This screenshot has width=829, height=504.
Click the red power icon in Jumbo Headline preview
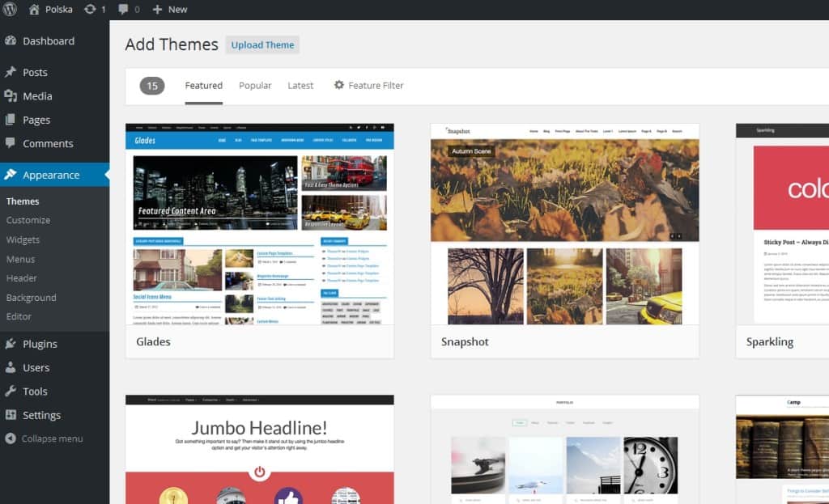[260, 472]
